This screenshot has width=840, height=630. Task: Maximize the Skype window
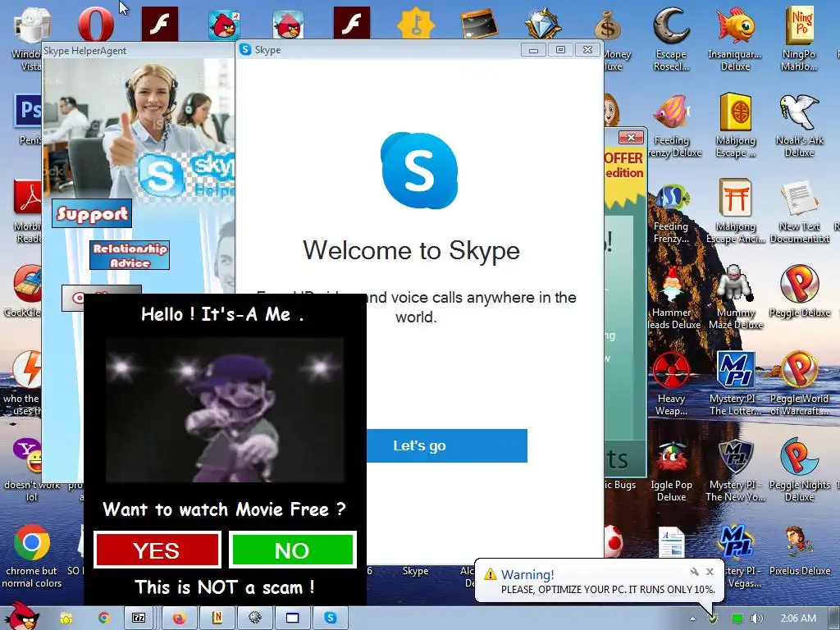coord(560,50)
